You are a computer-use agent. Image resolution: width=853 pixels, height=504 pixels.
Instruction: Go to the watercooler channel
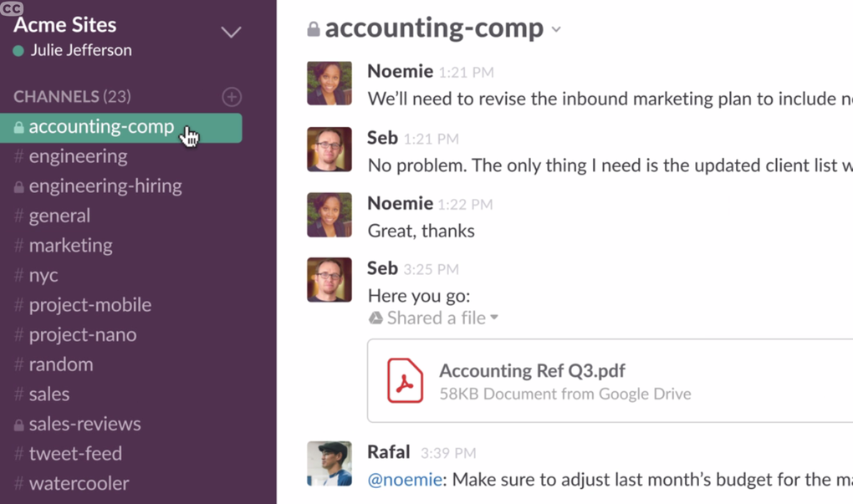tap(79, 483)
